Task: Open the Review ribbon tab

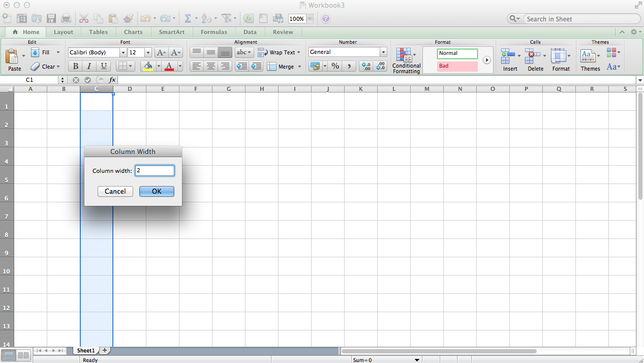Action: (283, 32)
